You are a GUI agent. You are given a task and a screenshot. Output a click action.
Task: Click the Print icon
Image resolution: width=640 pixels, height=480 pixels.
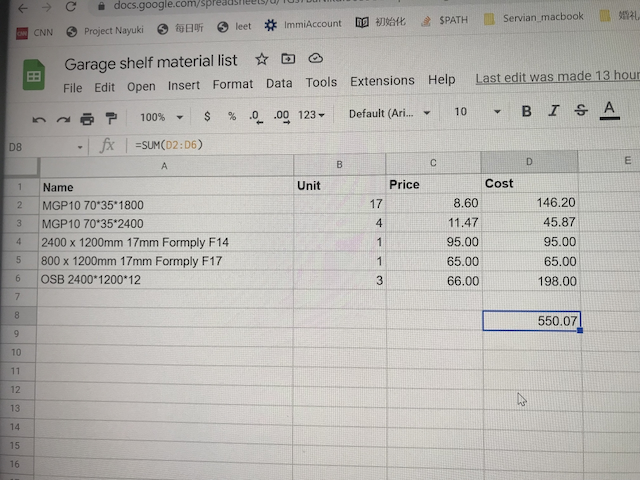86,118
